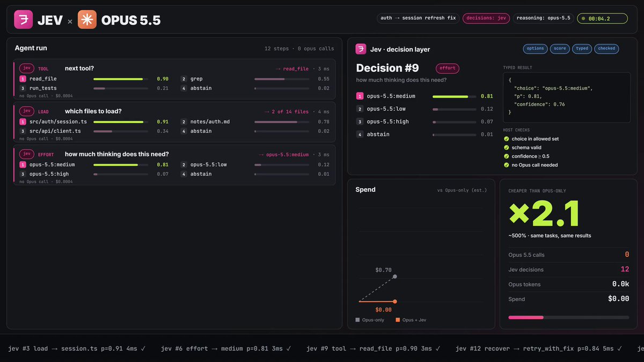Open the "score" tag in the decision layer
Viewport: 644px width, 362px height.
coord(560,49)
